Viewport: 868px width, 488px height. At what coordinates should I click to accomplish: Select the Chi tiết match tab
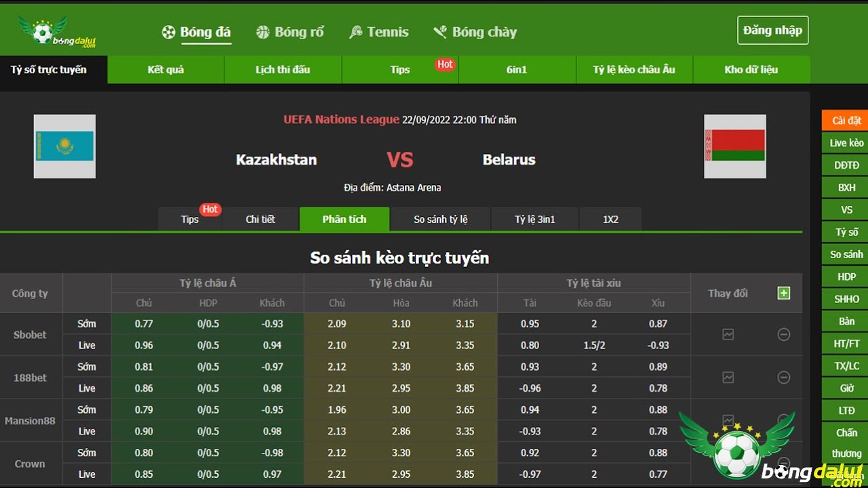tap(260, 219)
